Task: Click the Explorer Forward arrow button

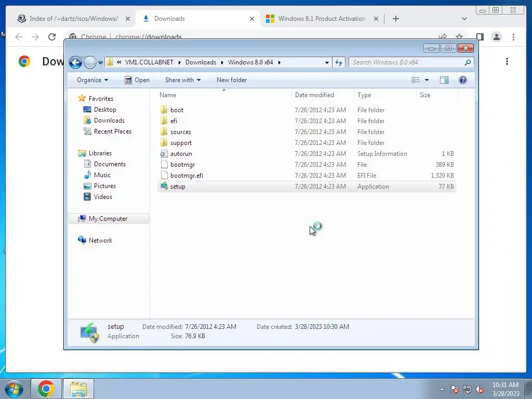Action: 90,62
